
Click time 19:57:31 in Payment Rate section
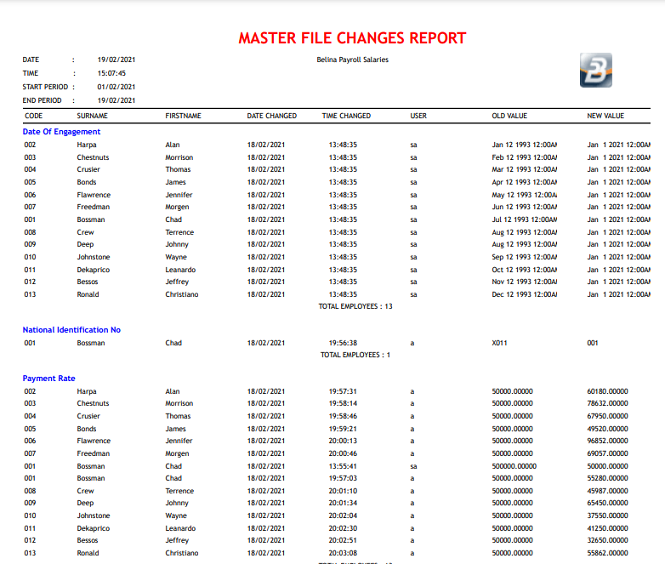point(343,391)
